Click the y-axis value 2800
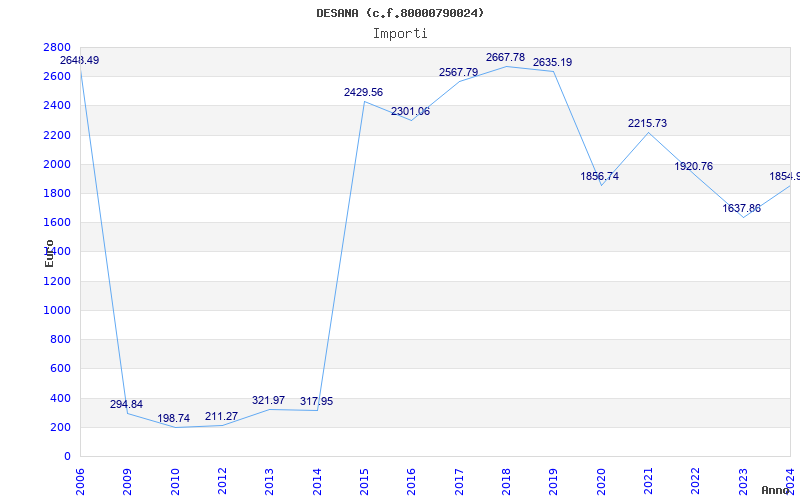Image resolution: width=800 pixels, height=500 pixels. 57,47
